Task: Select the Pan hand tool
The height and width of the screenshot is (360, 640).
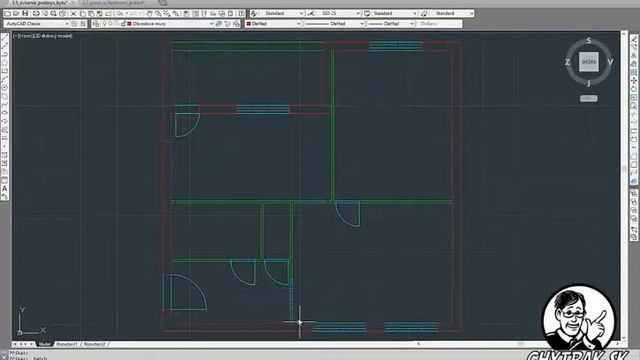Action: pyautogui.click(x=150, y=13)
